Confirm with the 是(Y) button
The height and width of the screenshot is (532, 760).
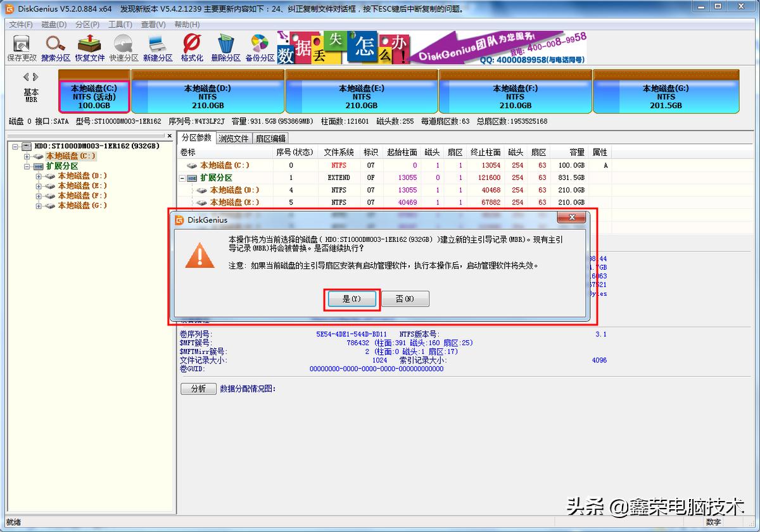(351, 298)
